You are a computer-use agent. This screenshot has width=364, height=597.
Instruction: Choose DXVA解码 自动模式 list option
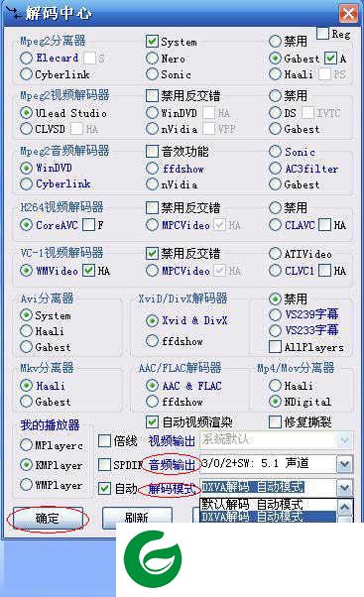[x=268, y=517]
